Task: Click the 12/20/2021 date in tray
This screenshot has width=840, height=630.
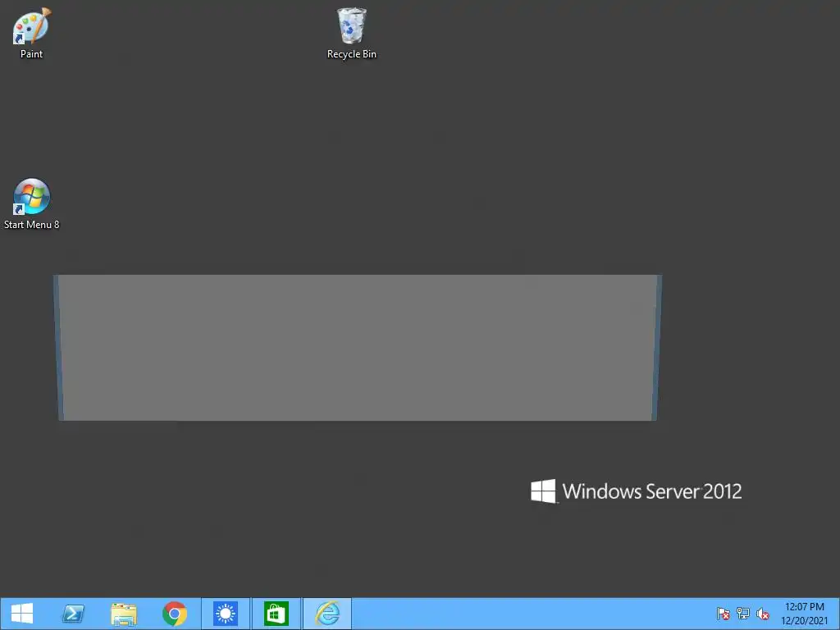Action: tap(804, 621)
